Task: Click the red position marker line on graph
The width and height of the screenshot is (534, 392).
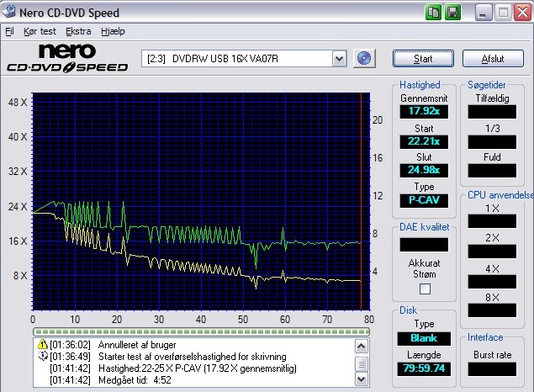Action: 361,201
